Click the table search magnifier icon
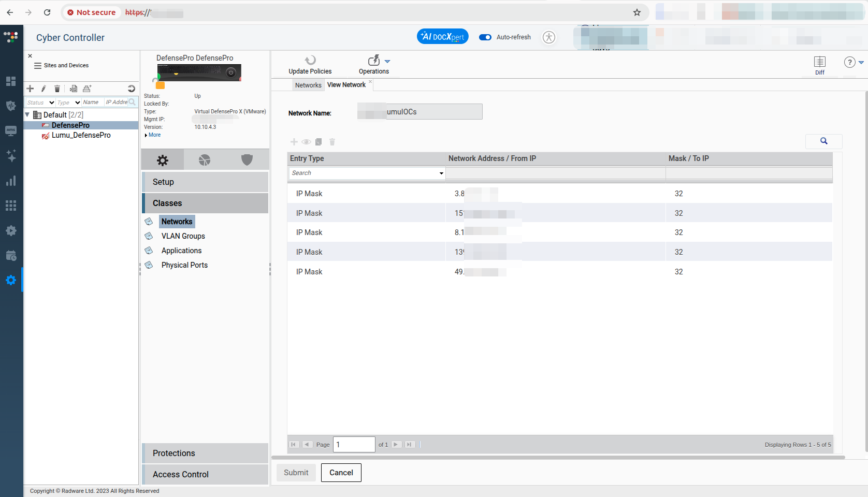Viewport: 868px width, 497px height. click(823, 141)
